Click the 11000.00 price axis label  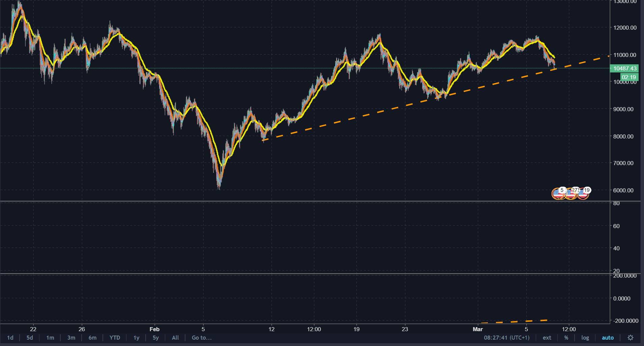(x=625, y=55)
